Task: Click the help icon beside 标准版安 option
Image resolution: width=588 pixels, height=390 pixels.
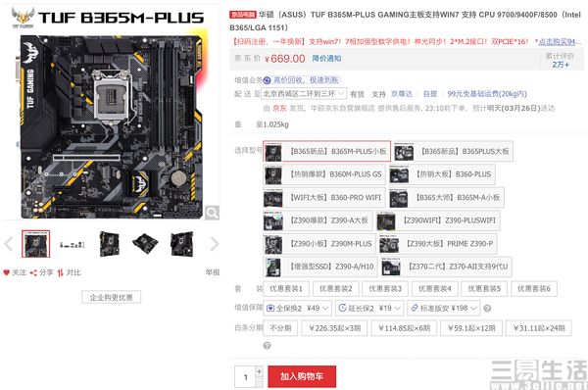Action: 487,309
